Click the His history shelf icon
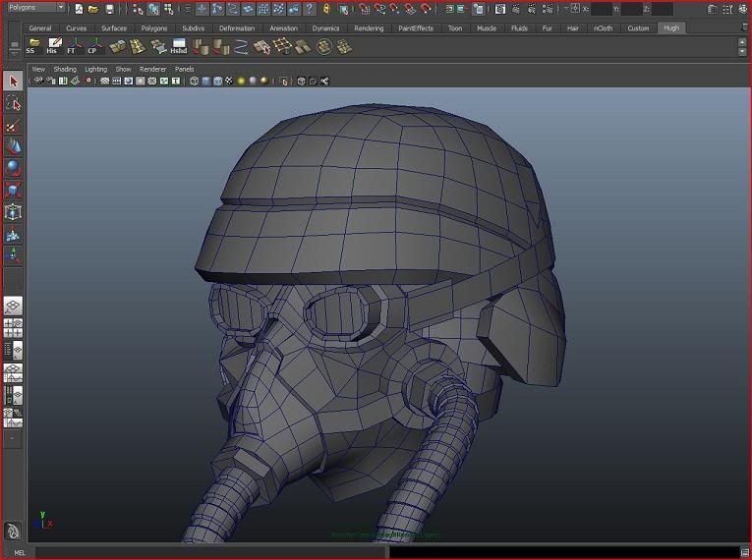 pyautogui.click(x=54, y=46)
